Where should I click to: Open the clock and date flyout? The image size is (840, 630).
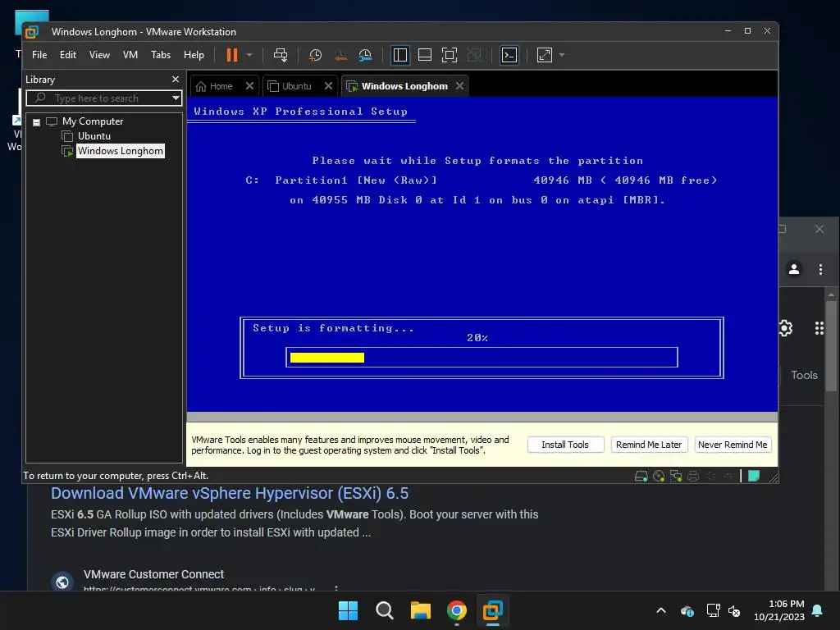click(x=779, y=610)
